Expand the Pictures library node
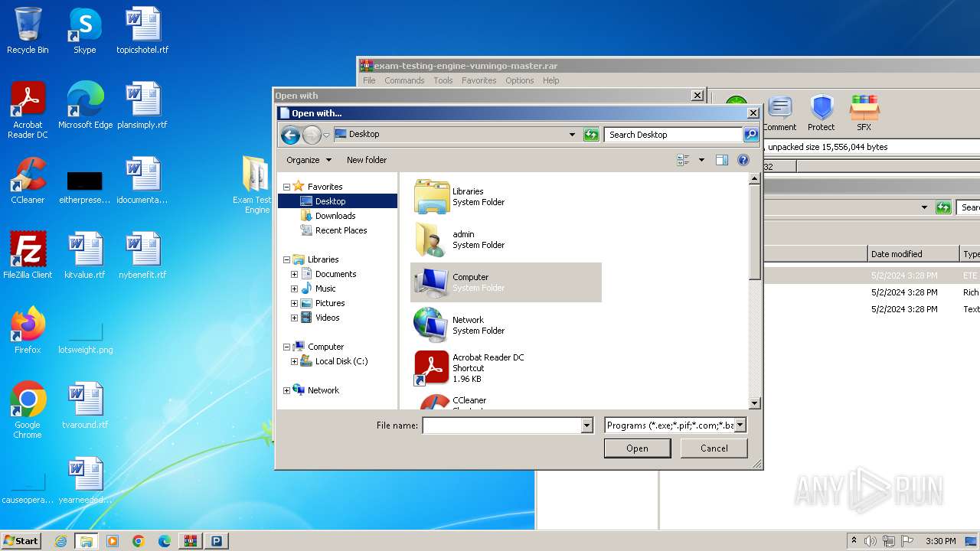The image size is (980, 551). coord(294,303)
